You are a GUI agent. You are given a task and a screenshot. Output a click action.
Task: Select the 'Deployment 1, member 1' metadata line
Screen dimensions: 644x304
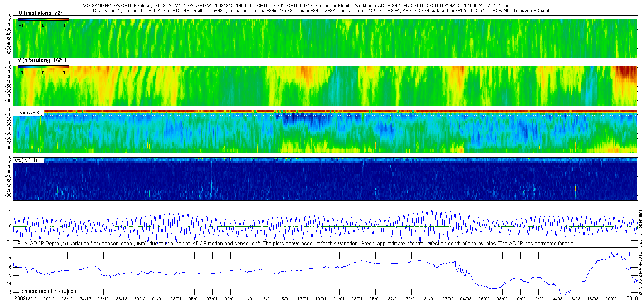click(325, 11)
